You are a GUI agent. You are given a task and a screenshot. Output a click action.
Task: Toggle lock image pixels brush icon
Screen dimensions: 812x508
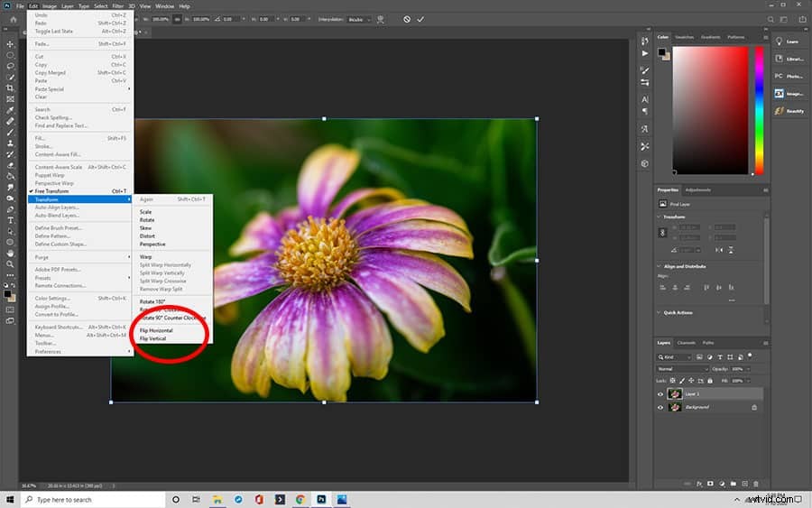click(x=682, y=381)
